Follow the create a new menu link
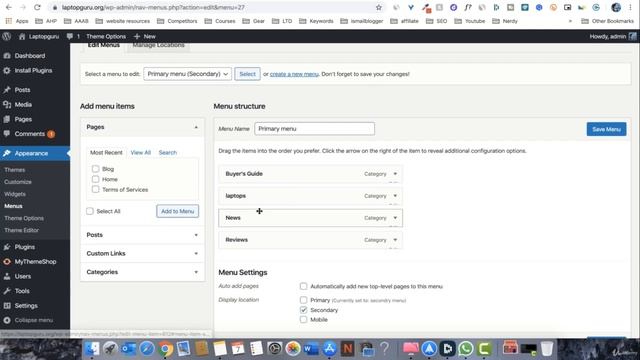This screenshot has width=640, height=360. coord(294,74)
